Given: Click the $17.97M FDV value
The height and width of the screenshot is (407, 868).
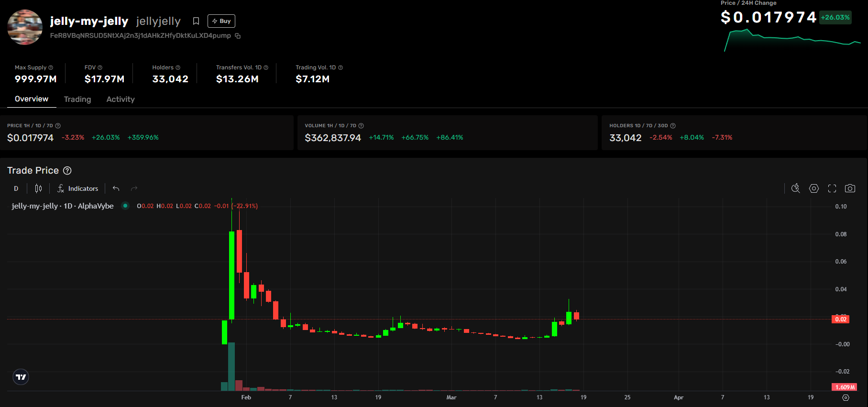Looking at the screenshot, I should click(x=104, y=79).
